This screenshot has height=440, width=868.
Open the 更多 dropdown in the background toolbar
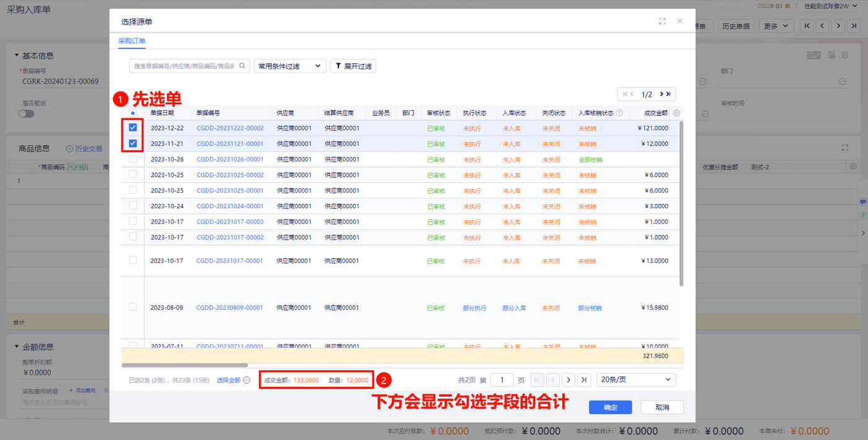(776, 26)
